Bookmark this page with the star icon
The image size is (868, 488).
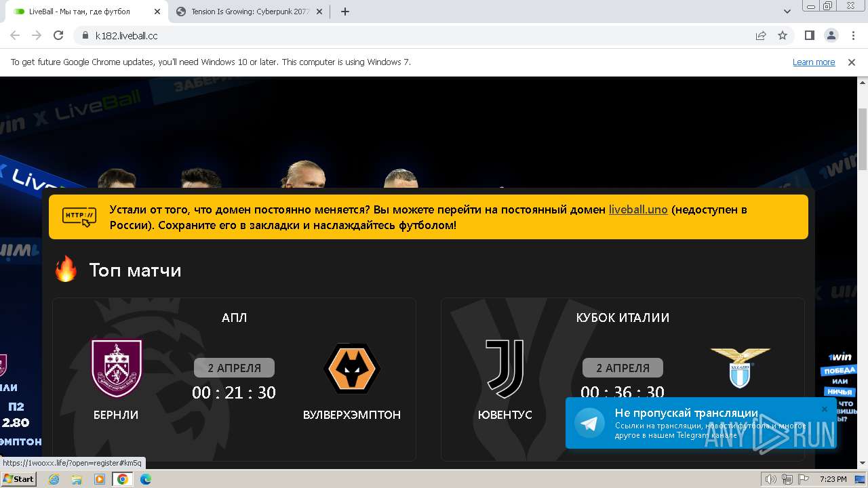coord(783,36)
